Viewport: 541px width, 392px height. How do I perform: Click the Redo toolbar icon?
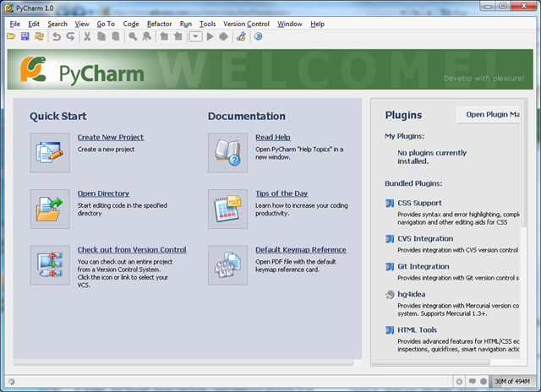pos(71,36)
